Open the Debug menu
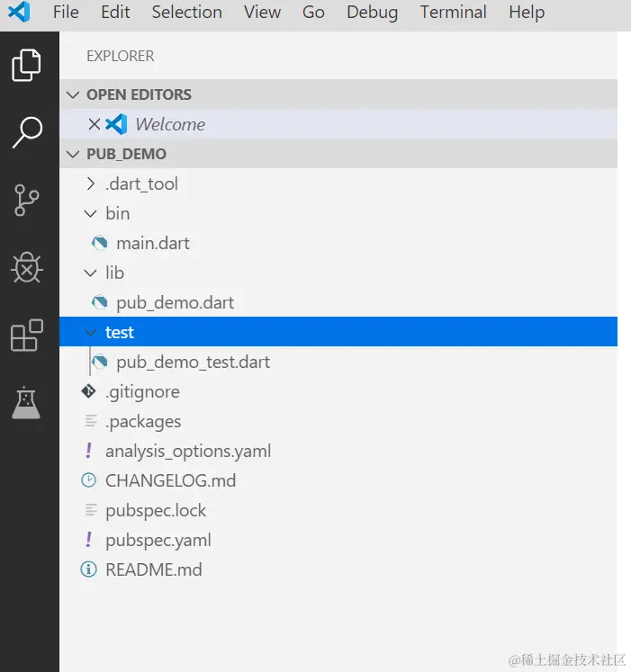This screenshot has height=672, width=631. [373, 12]
